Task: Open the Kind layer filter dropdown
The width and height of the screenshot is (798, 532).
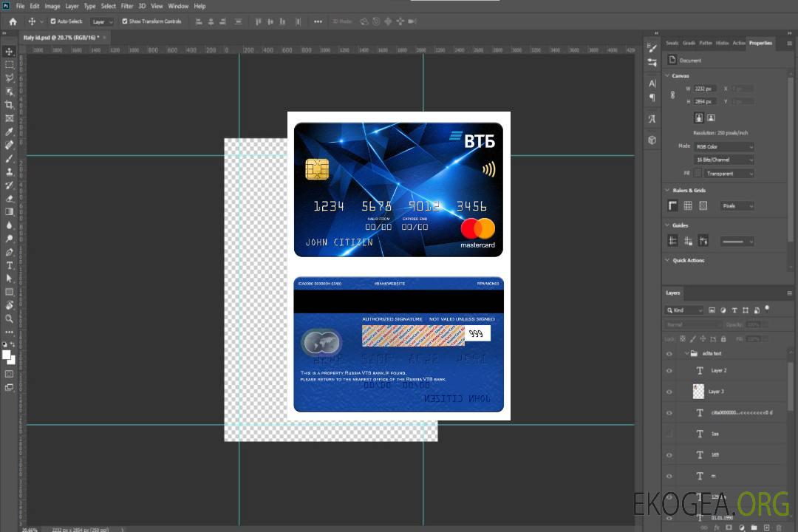Action: point(684,310)
